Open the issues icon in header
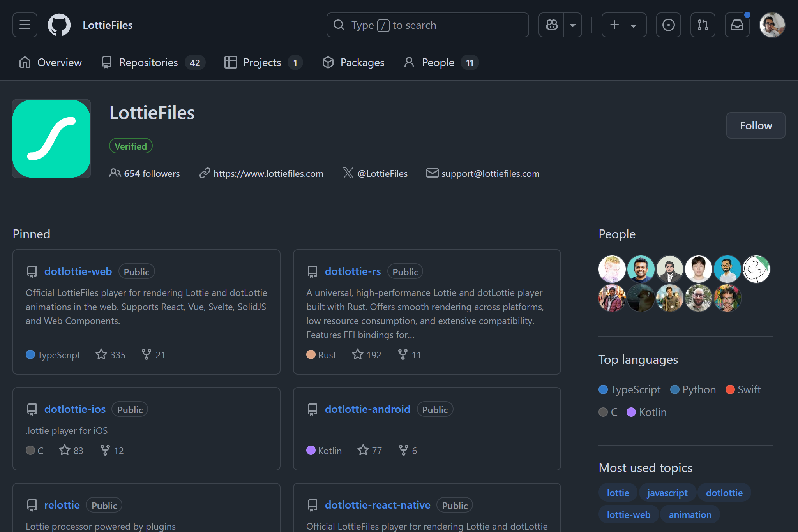798x532 pixels. tap(668, 25)
